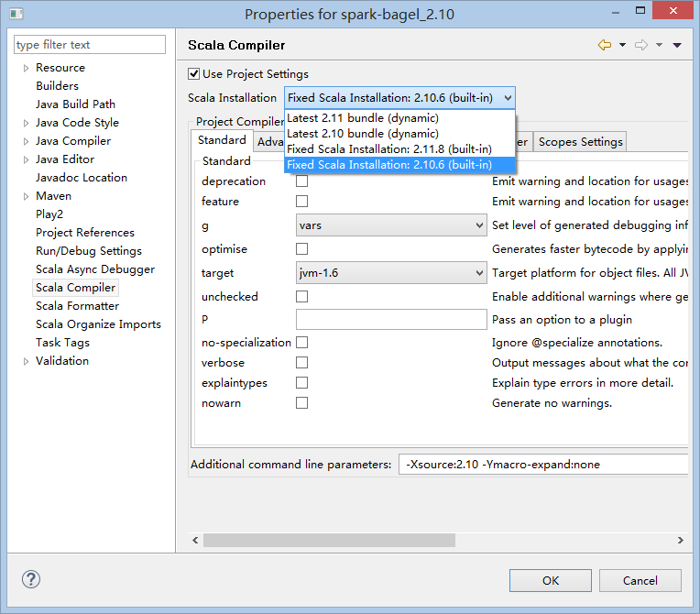Open the forward history dropdown arrow
700x614 pixels.
pyautogui.click(x=659, y=45)
